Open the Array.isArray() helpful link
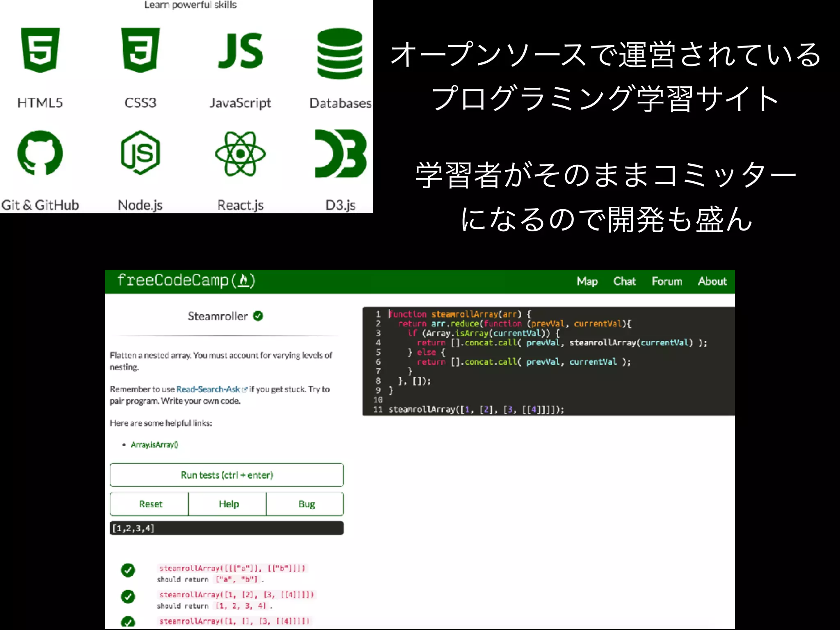 155,445
